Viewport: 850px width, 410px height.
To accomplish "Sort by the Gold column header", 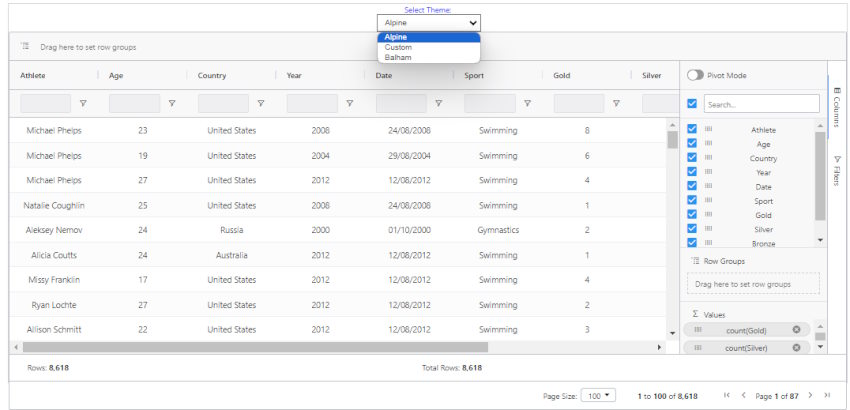I will [562, 75].
